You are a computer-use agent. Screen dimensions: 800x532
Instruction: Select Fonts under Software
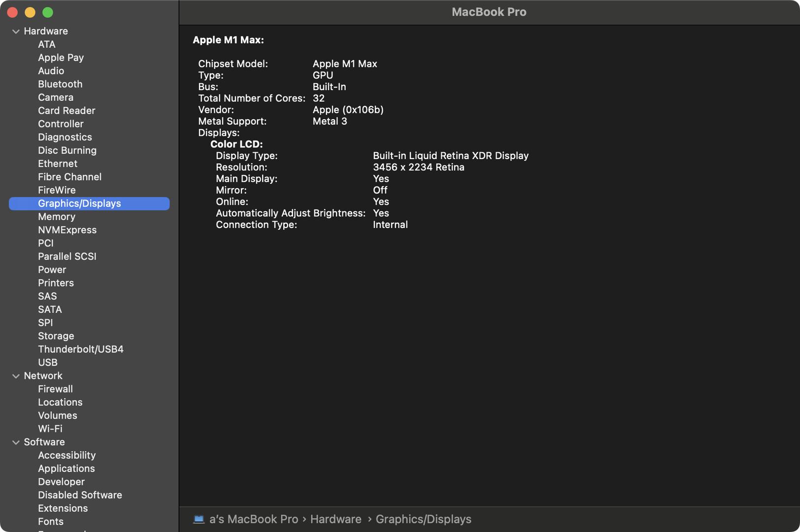tap(51, 522)
